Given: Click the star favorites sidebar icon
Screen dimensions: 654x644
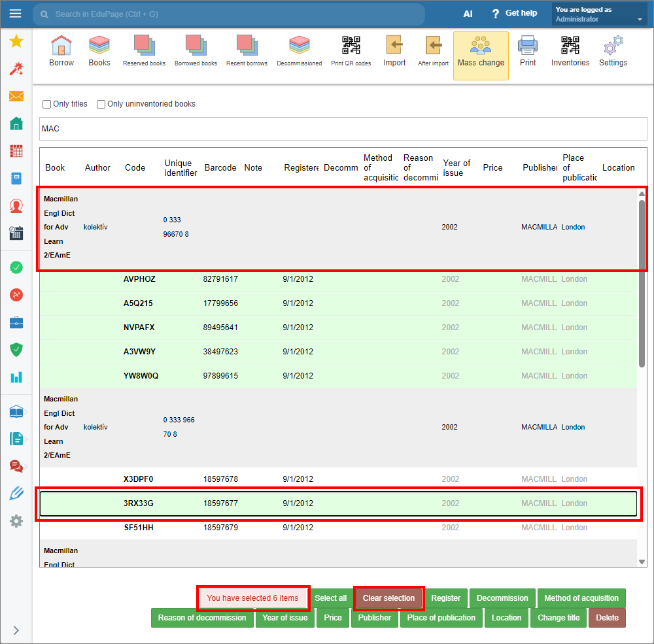Looking at the screenshot, I should [16, 42].
